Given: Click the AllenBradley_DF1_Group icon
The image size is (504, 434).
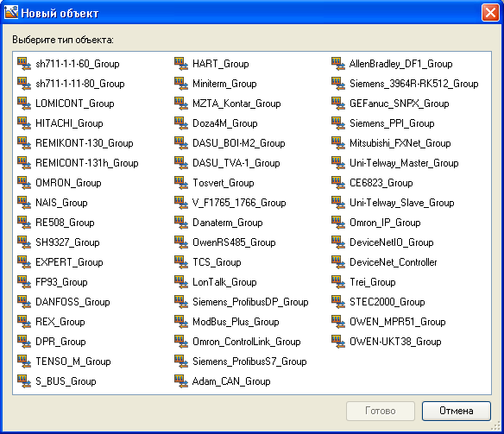Looking at the screenshot, I should [338, 64].
